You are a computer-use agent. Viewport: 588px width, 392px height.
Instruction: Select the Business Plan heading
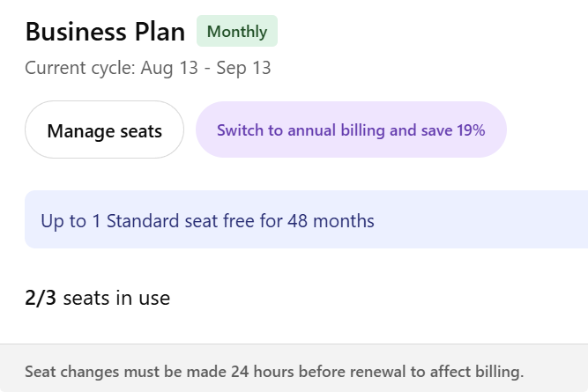tap(105, 32)
